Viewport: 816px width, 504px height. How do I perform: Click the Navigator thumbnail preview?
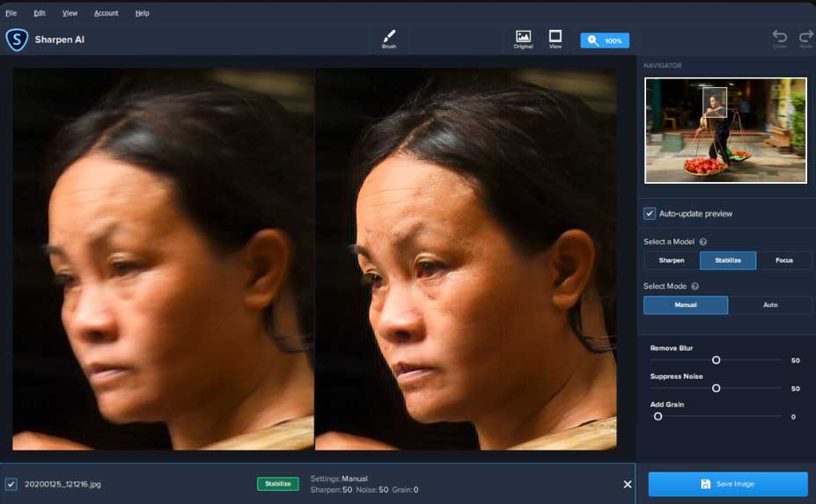pyautogui.click(x=725, y=130)
